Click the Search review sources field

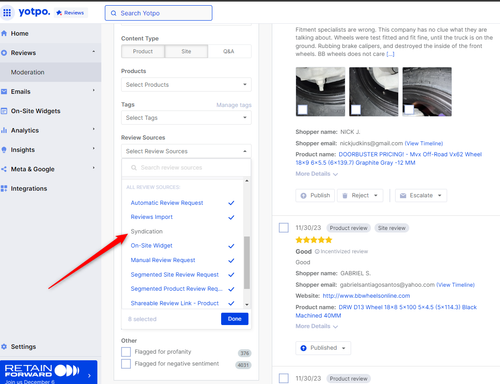pos(187,168)
